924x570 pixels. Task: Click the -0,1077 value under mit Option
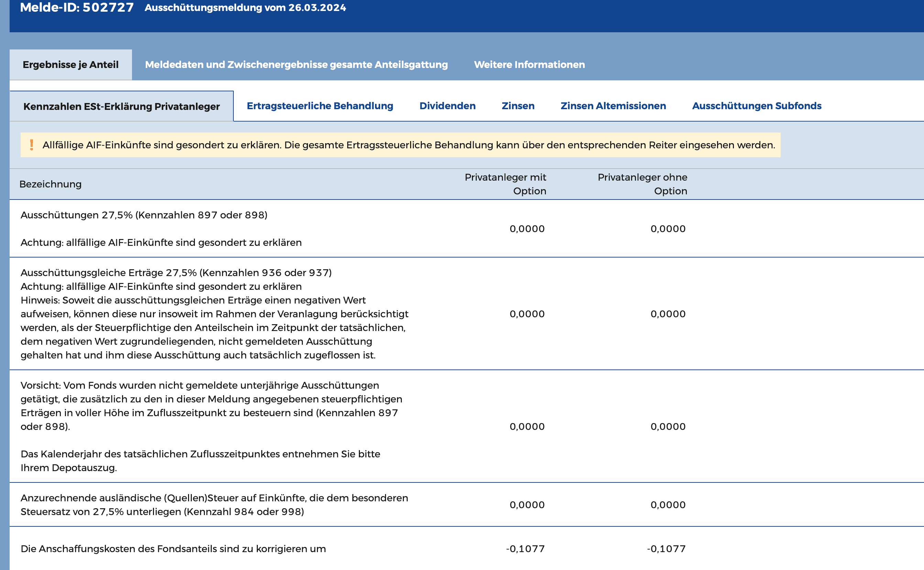(x=525, y=549)
